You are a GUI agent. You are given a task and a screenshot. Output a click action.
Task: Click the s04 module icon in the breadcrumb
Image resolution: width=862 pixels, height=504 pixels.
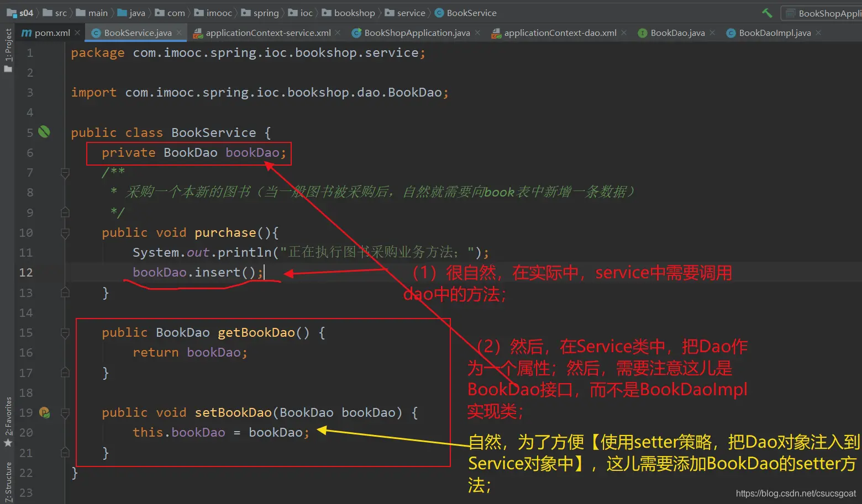12,13
